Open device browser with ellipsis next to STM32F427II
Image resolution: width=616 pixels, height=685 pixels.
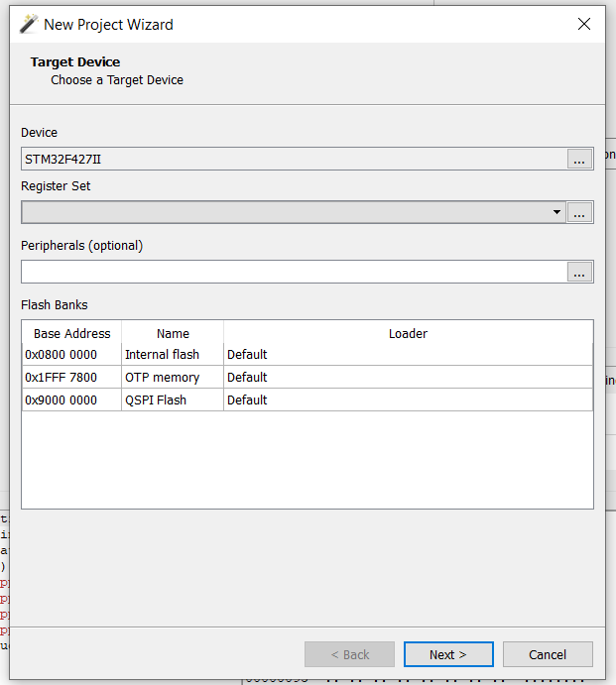point(579,159)
